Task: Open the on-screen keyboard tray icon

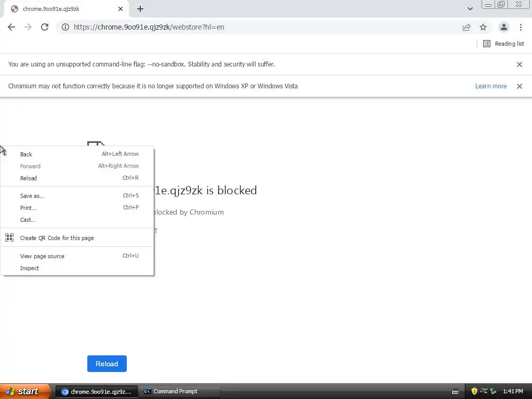Action: point(455,392)
